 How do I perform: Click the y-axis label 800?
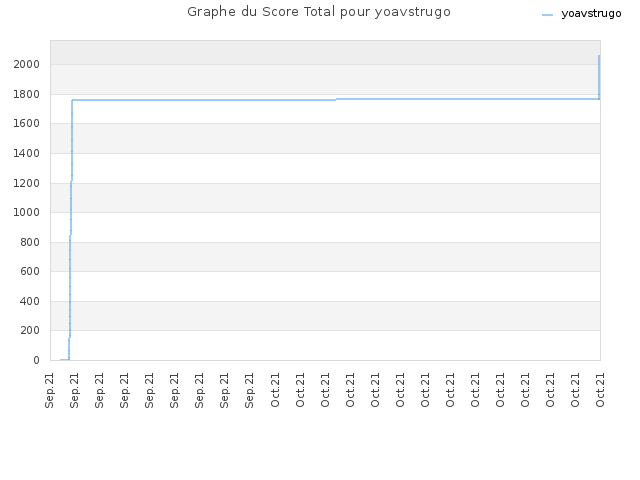point(30,242)
